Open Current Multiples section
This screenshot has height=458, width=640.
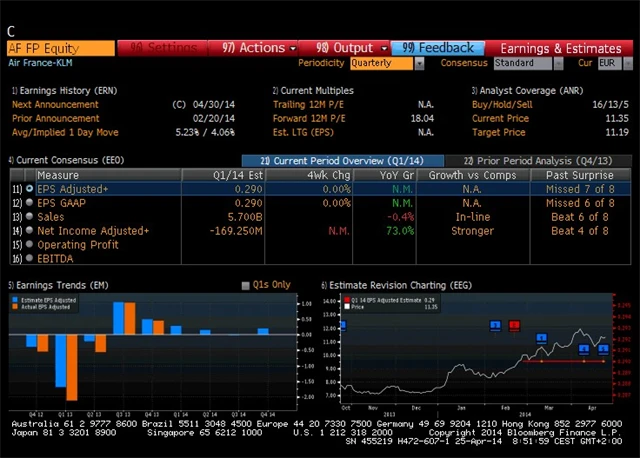[313, 91]
